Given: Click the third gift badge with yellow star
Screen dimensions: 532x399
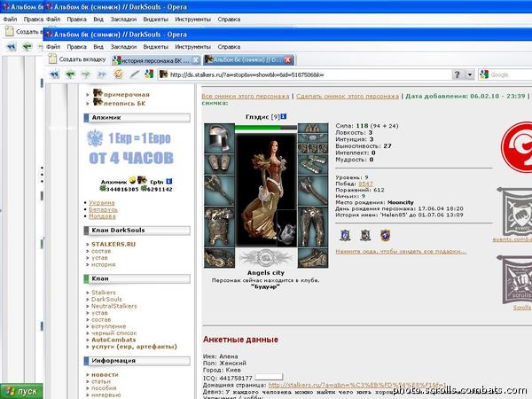Looking at the screenshot, I should pos(385,235).
